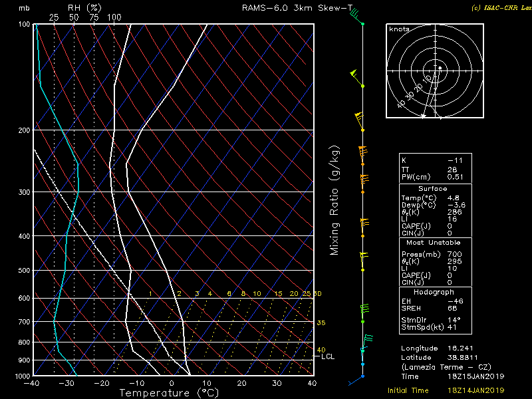
Task: Click the 'Mixing Ratio (g/kg)' vertical label
Action: tap(334, 200)
